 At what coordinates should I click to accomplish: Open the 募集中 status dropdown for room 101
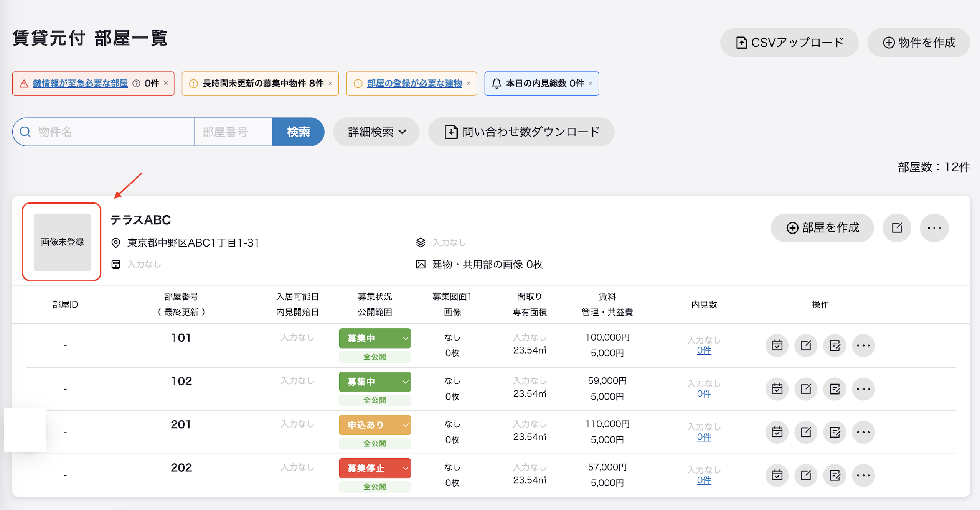[375, 338]
